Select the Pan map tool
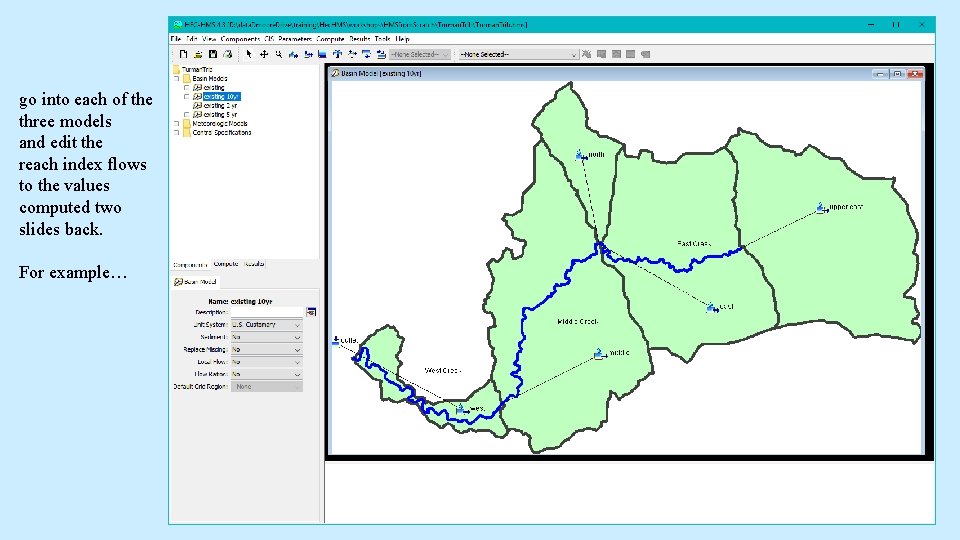960x540 pixels. [264, 54]
